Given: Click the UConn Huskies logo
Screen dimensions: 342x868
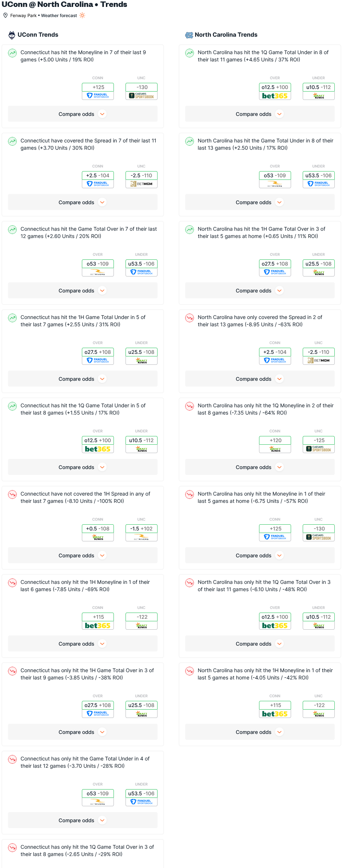Looking at the screenshot, I should pyautogui.click(x=12, y=35).
